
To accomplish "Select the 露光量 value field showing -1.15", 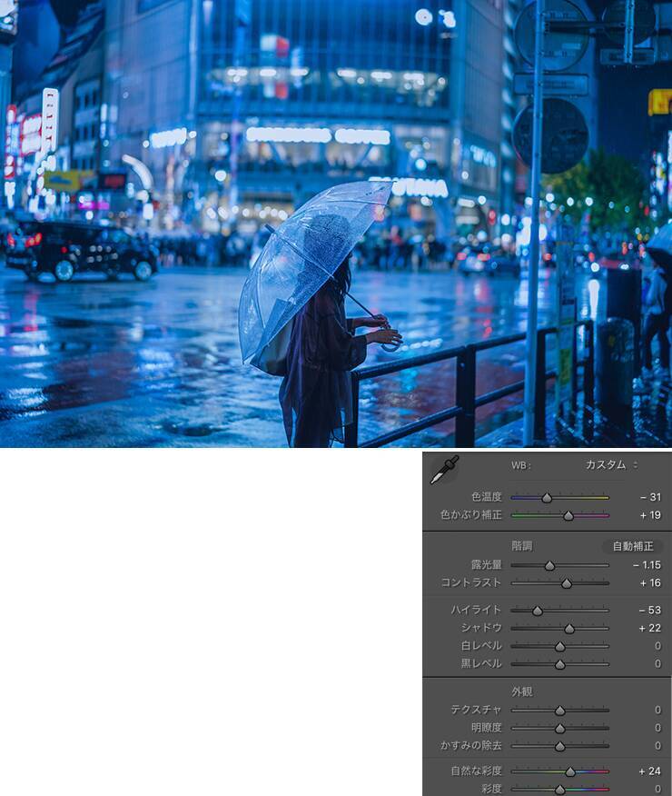I will pyautogui.click(x=646, y=565).
